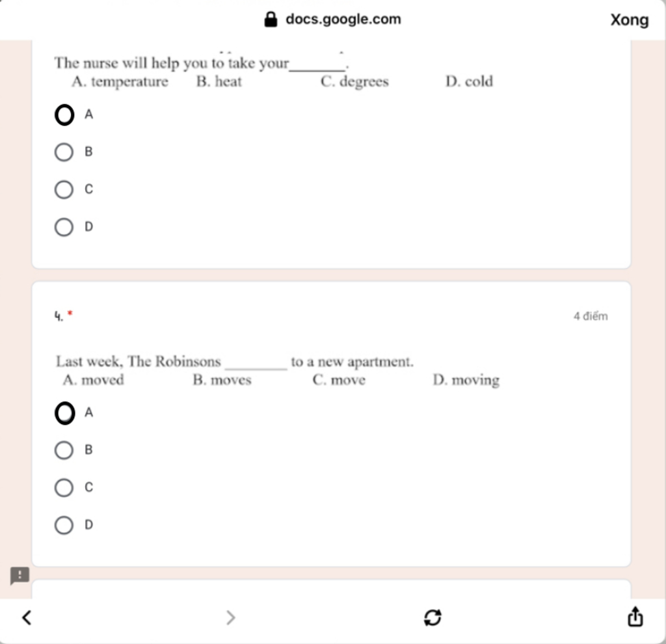Tap the padlock security icon

(271, 19)
